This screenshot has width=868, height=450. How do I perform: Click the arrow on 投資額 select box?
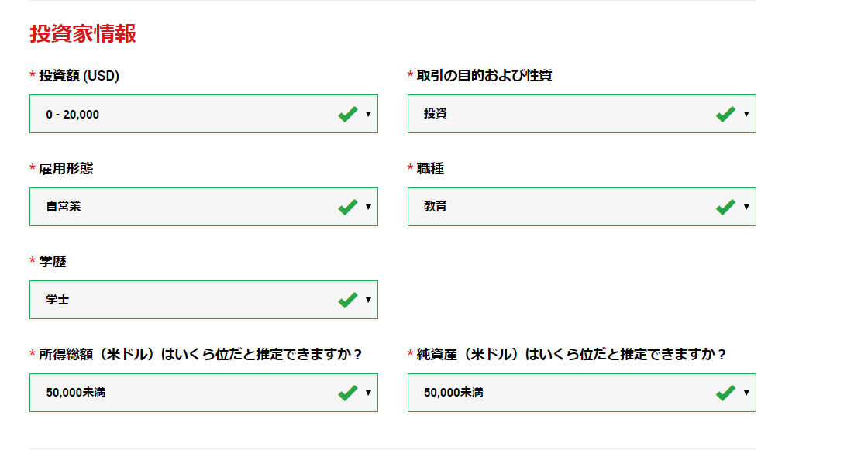point(368,114)
